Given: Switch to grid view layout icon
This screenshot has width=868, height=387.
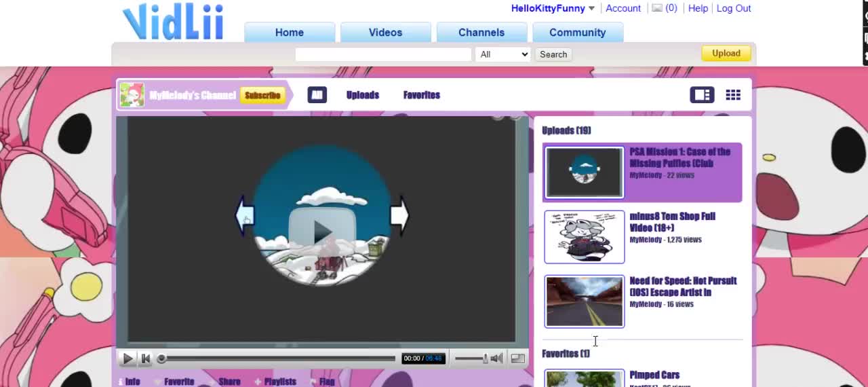Looking at the screenshot, I should 733,95.
